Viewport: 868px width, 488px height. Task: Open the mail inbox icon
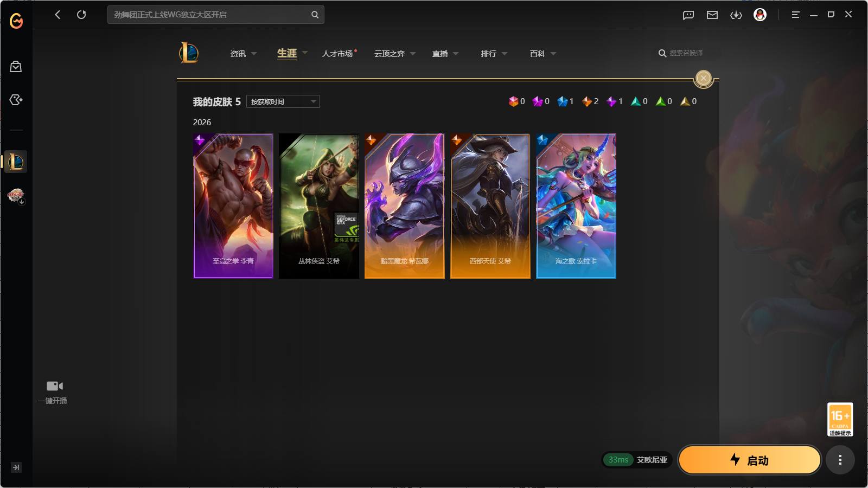click(712, 15)
